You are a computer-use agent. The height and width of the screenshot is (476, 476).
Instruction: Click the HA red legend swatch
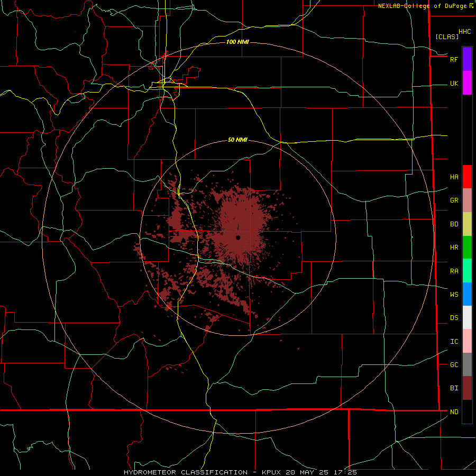point(467,177)
